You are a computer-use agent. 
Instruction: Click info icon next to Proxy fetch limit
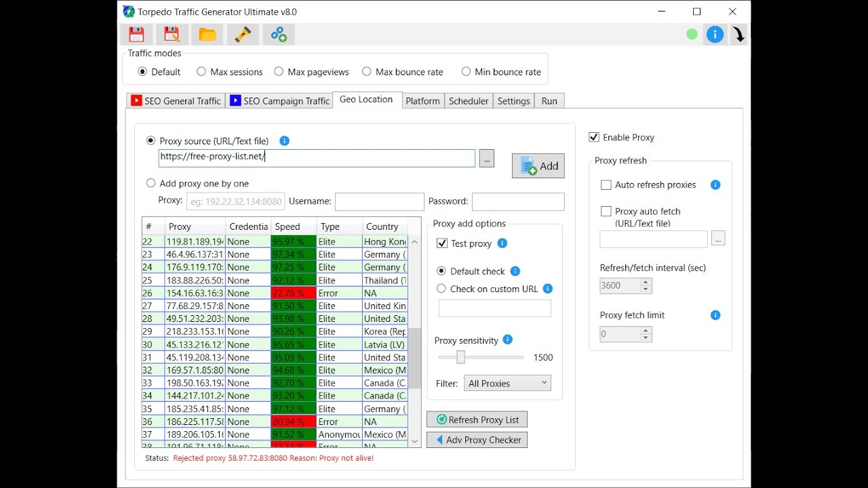(x=715, y=315)
